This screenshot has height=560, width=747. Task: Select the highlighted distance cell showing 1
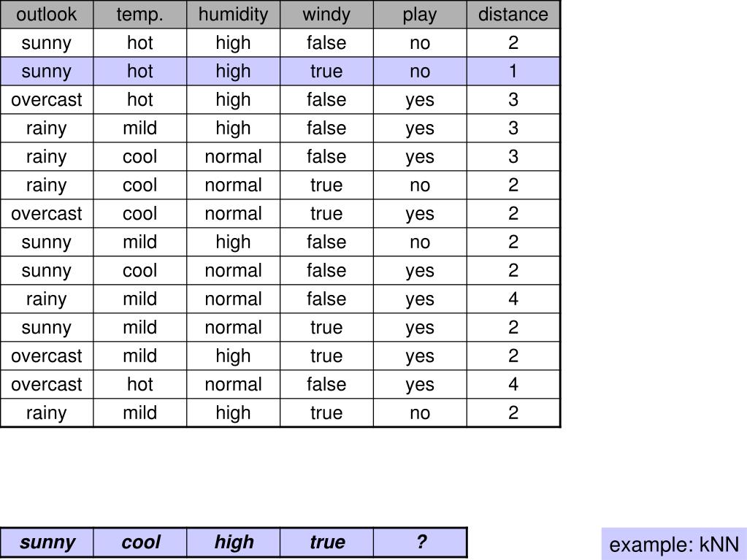click(x=513, y=72)
